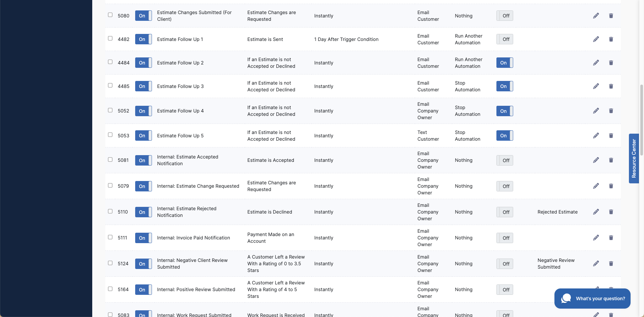Check the box for row 5052
Screen dimensions: 644x317
pos(110,110)
